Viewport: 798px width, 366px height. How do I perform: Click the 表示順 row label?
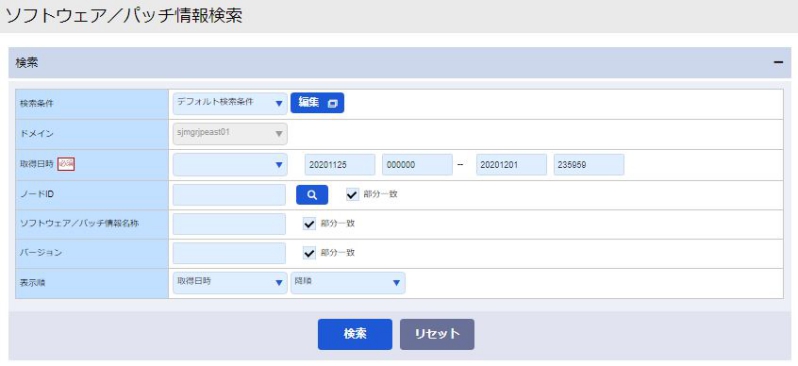(x=33, y=283)
